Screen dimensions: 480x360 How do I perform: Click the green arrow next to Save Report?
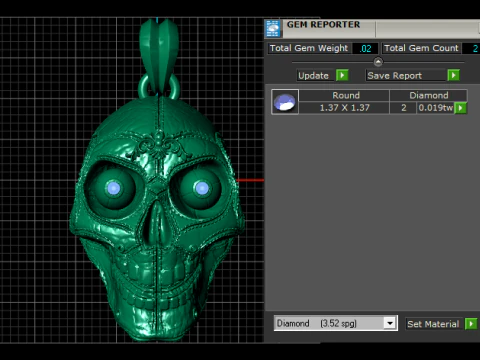click(x=453, y=75)
